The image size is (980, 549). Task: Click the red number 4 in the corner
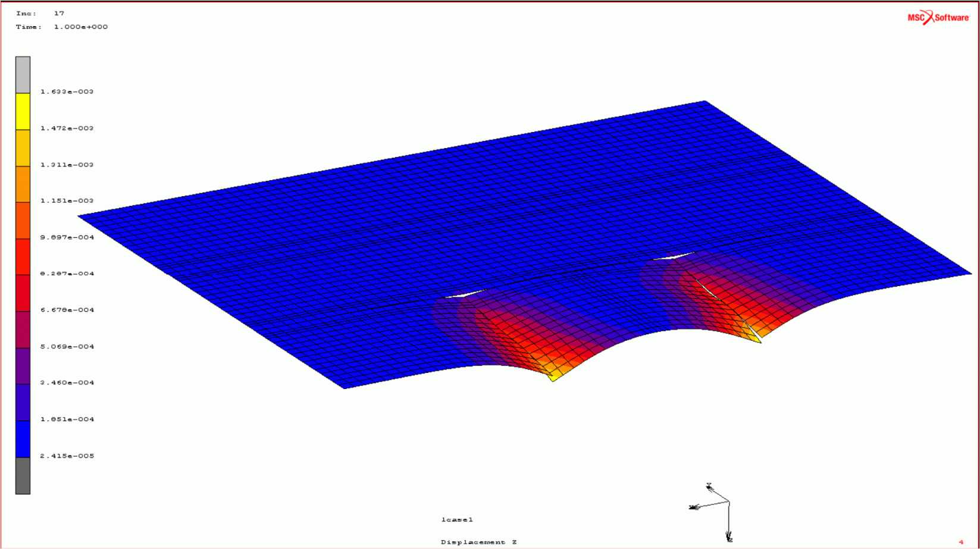coord(960,542)
